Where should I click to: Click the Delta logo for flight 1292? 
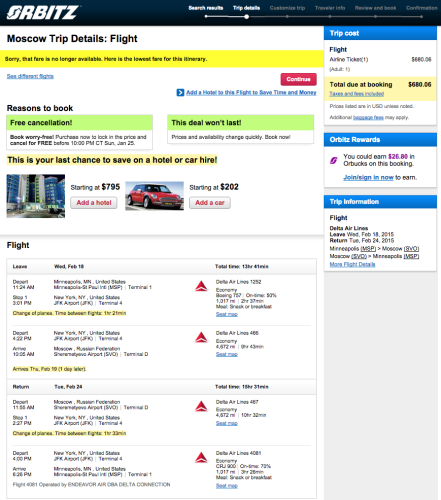pyautogui.click(x=201, y=286)
